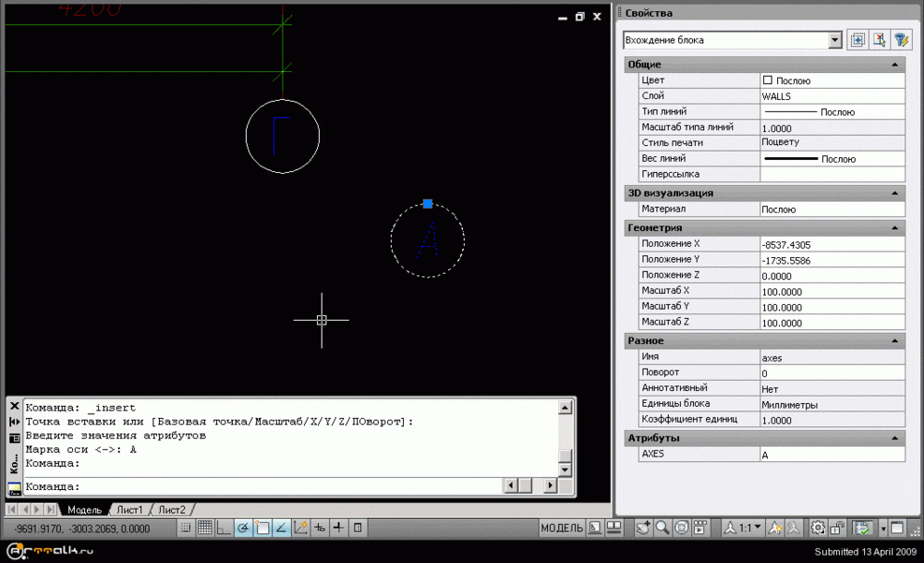Click the status bar tray checkmark icon
Viewport: 924px width, 563px height.
tap(862, 528)
